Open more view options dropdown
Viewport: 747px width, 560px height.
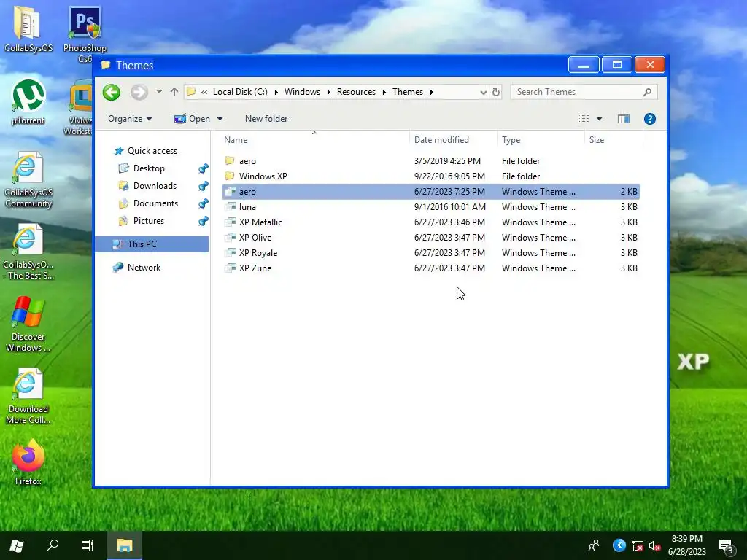[x=600, y=119]
